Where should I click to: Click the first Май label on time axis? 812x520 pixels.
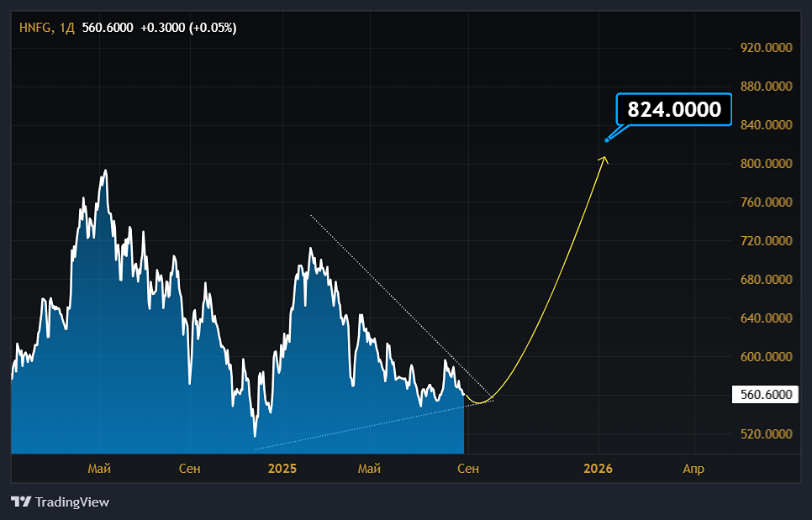pos(99,469)
